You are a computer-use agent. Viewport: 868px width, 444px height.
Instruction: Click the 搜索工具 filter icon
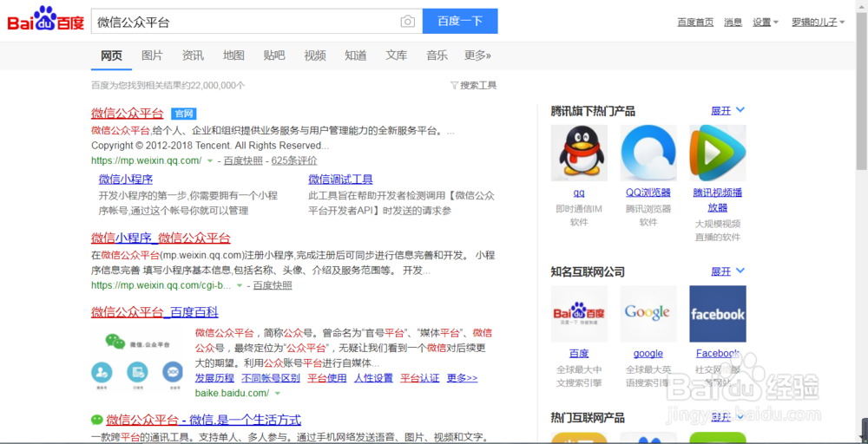click(x=455, y=85)
